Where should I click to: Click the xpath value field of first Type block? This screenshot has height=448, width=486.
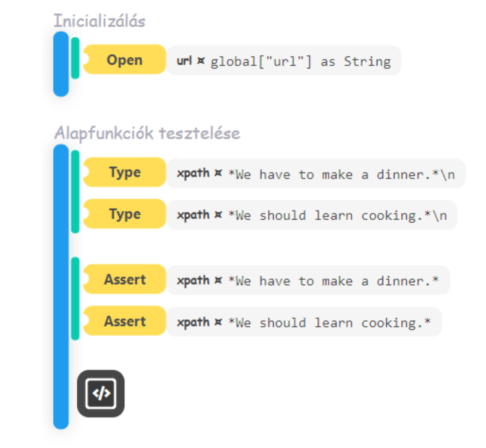click(x=343, y=173)
